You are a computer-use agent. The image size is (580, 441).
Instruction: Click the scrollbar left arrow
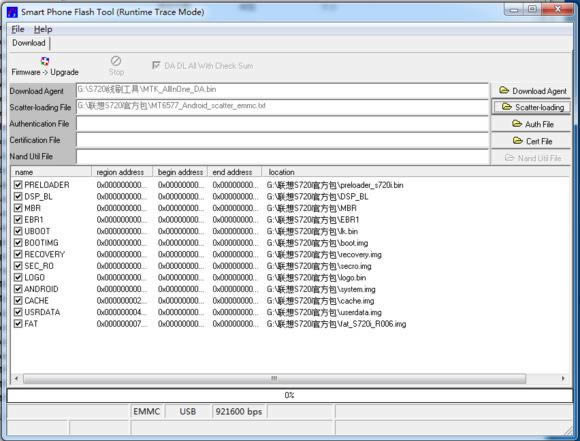click(x=16, y=378)
